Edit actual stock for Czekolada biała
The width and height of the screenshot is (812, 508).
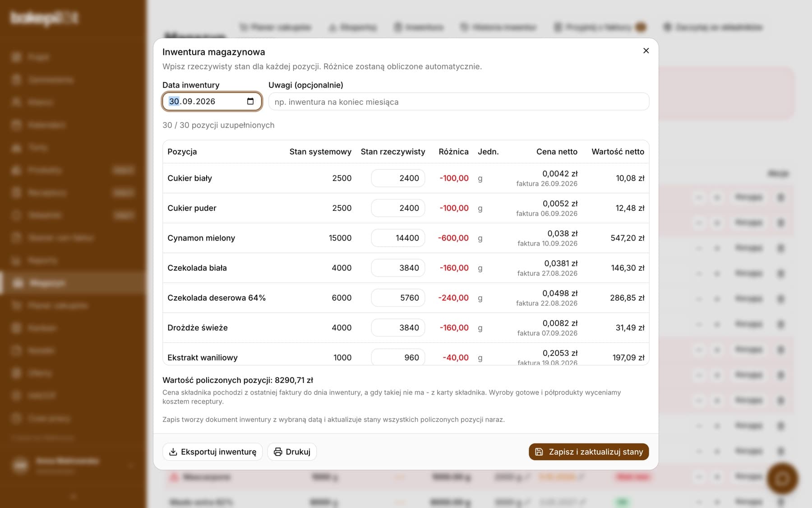click(398, 268)
